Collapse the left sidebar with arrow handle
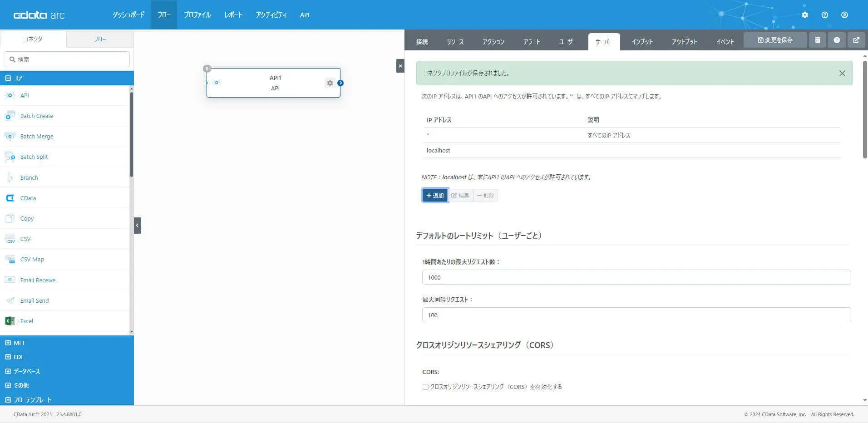The image size is (868, 423). 138,226
